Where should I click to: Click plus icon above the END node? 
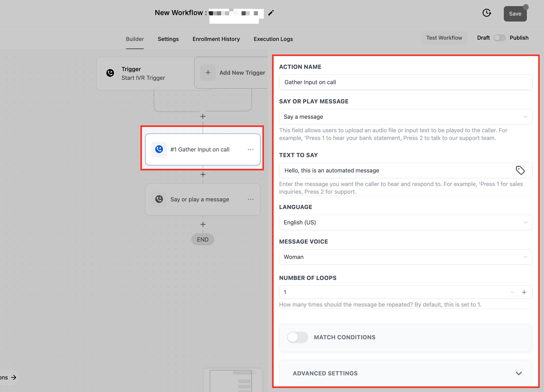pos(203,224)
